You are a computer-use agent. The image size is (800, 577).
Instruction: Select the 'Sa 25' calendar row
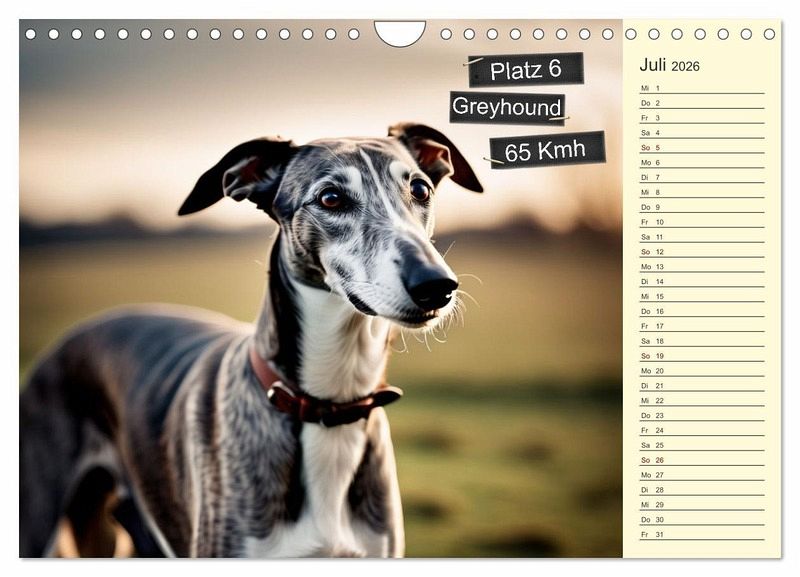[702, 445]
